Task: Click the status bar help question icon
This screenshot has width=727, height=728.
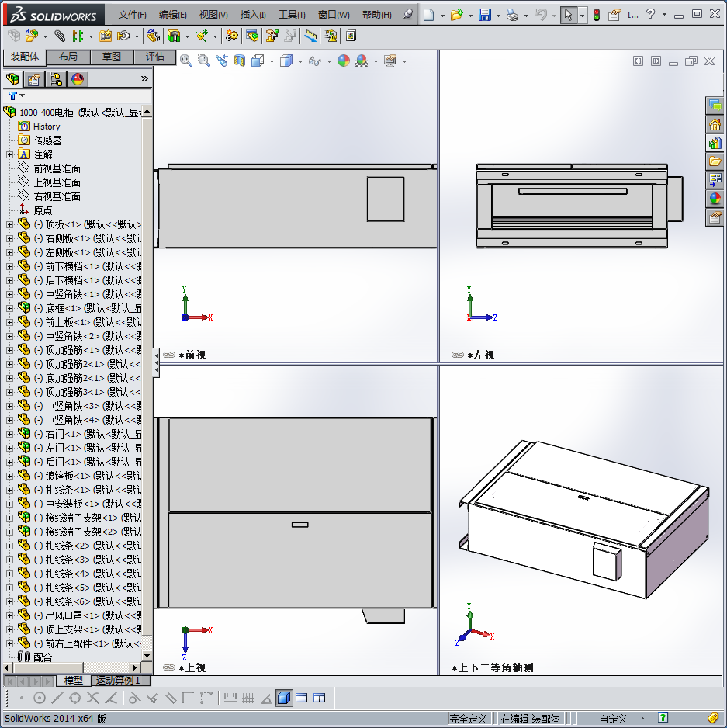Action: click(663, 718)
